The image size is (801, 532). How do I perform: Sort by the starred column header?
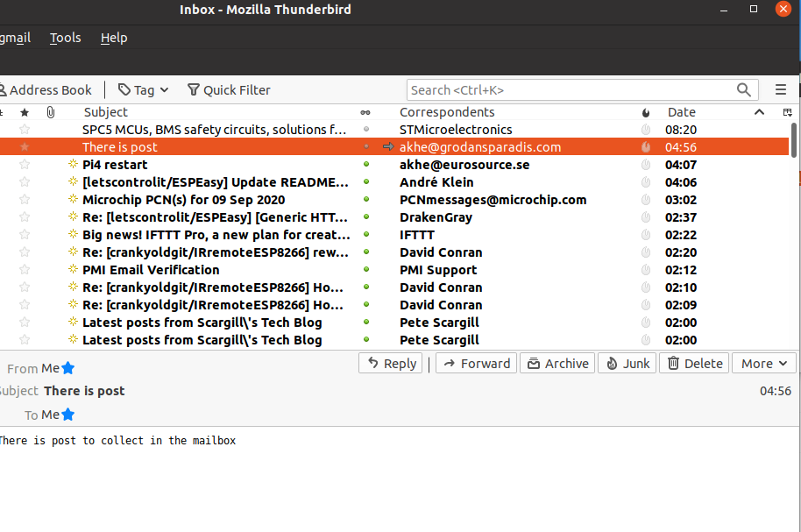pyautogui.click(x=25, y=112)
